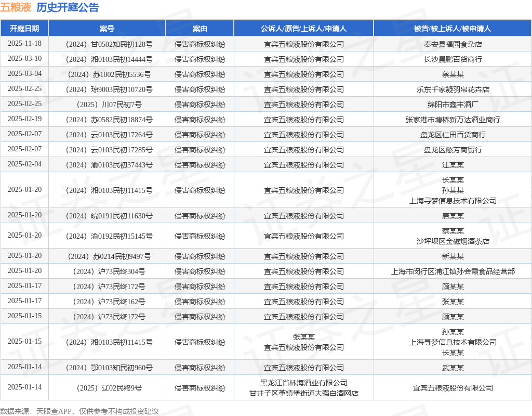Click the date 2025-03-10
This screenshot has width=532, height=416.
[x=24, y=58]
